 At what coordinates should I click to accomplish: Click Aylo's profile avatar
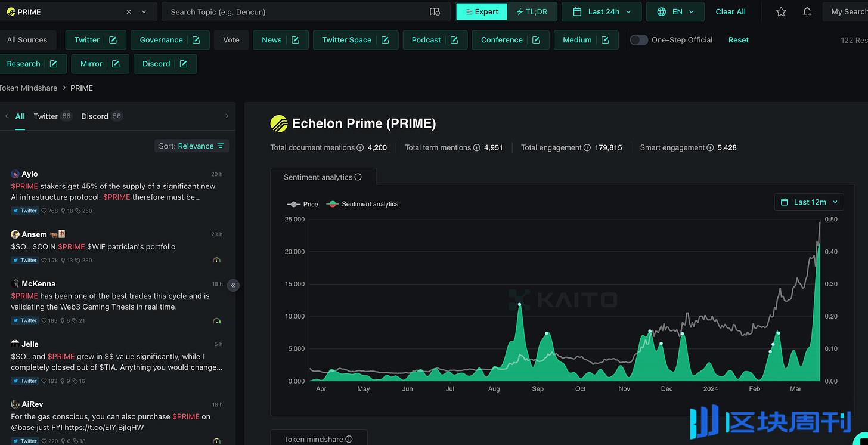15,174
